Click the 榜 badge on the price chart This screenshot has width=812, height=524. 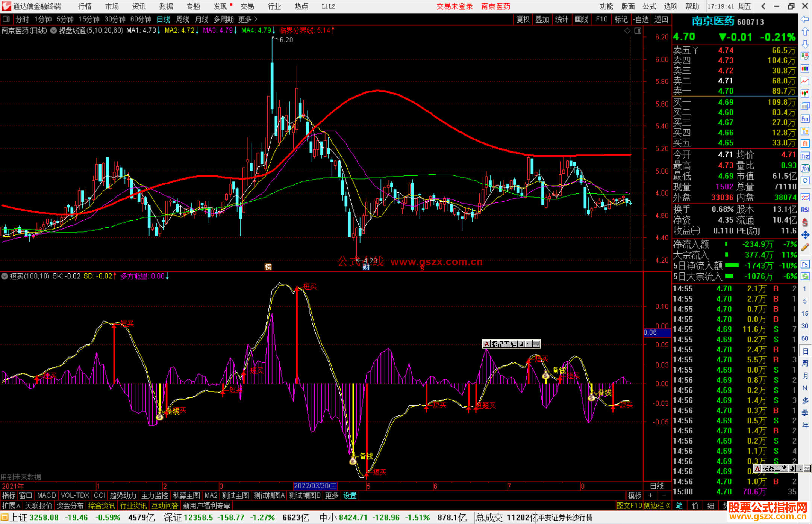click(x=268, y=267)
